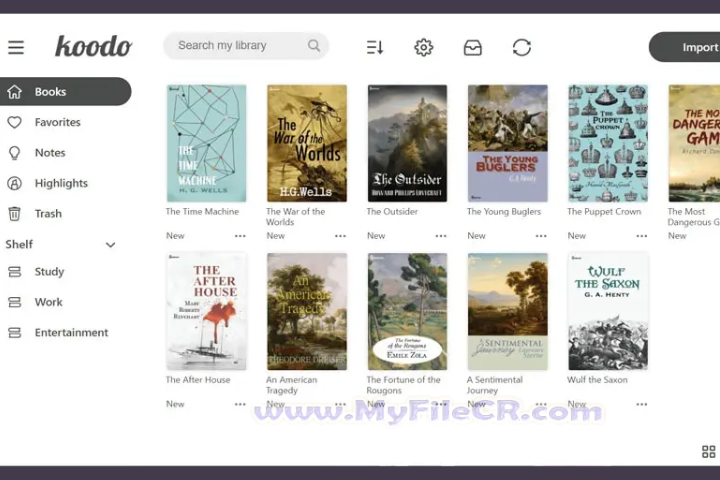The image size is (720, 480).
Task: Click the title text 'Wulf the Saxon'
Action: pos(597,380)
